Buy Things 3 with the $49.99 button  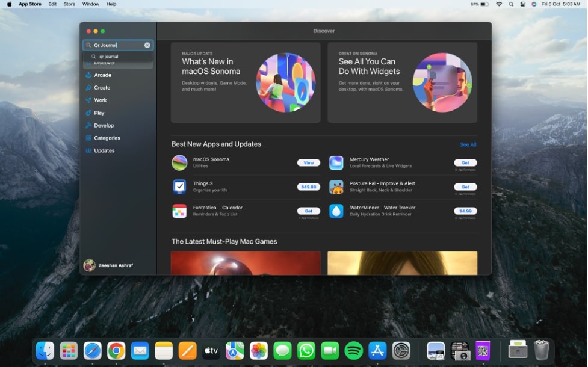308,187
